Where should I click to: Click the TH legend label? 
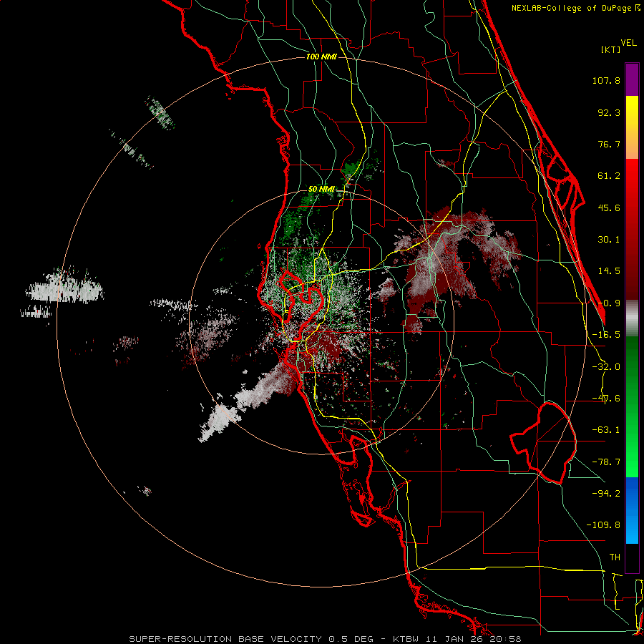tap(615, 557)
